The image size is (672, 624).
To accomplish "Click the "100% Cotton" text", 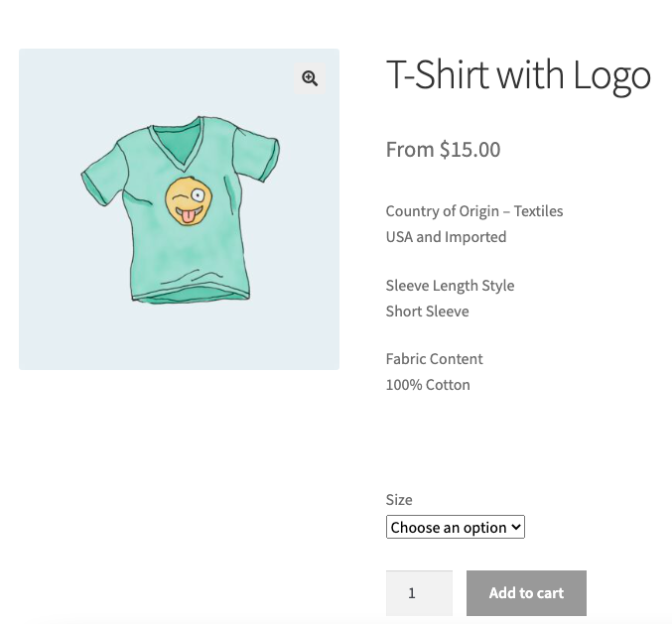I will (428, 385).
